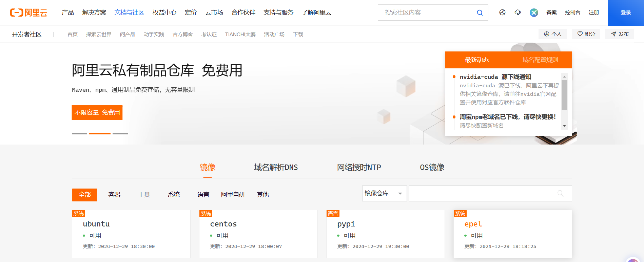
Task: Open the 动手实践 nav link
Action: (x=154, y=35)
